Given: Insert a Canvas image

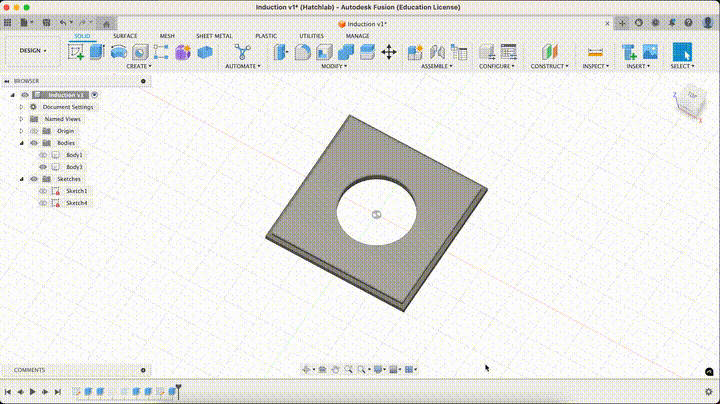Looking at the screenshot, I should (x=650, y=52).
